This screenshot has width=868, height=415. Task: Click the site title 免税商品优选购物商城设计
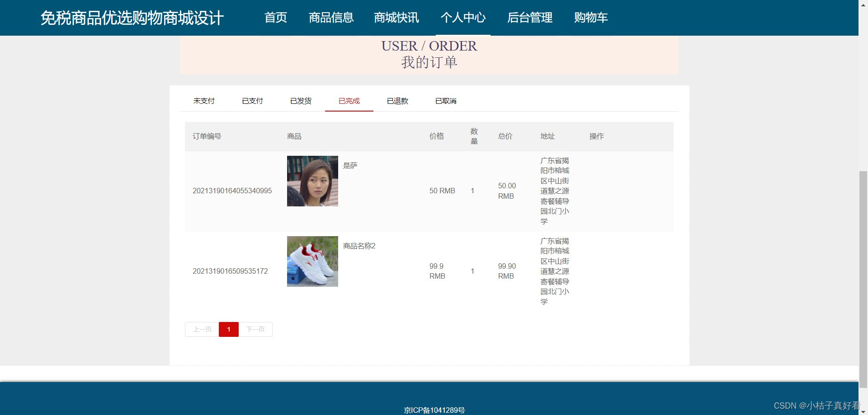tap(132, 18)
